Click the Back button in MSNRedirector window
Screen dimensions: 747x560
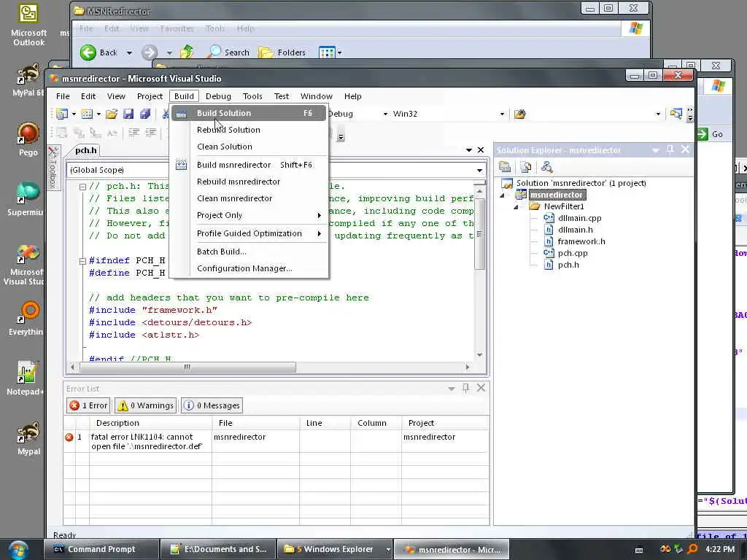pyautogui.click(x=98, y=52)
